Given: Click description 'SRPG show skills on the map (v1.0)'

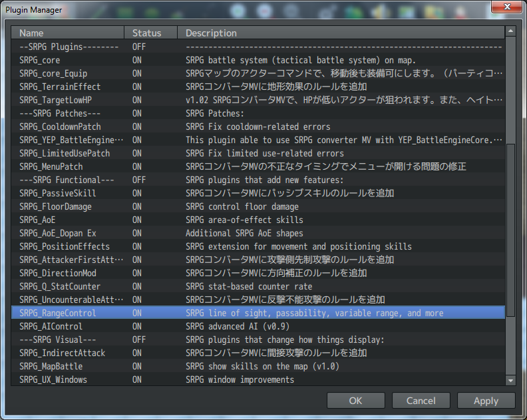Looking at the screenshot, I should click(x=262, y=366).
